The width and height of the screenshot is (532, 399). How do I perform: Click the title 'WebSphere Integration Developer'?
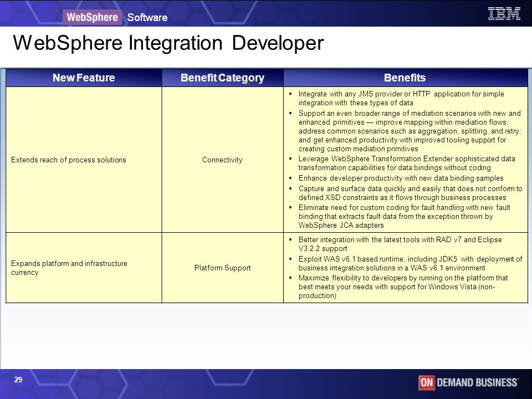168,43
